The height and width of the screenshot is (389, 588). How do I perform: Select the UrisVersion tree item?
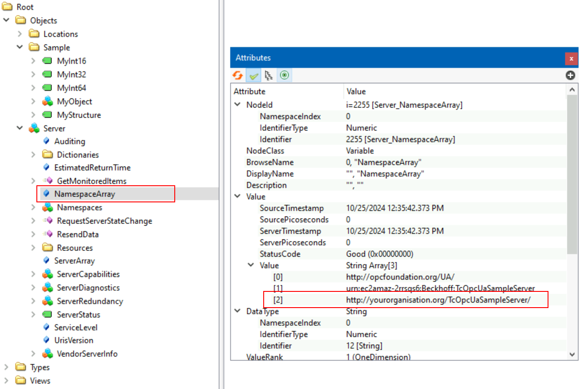[x=74, y=340]
